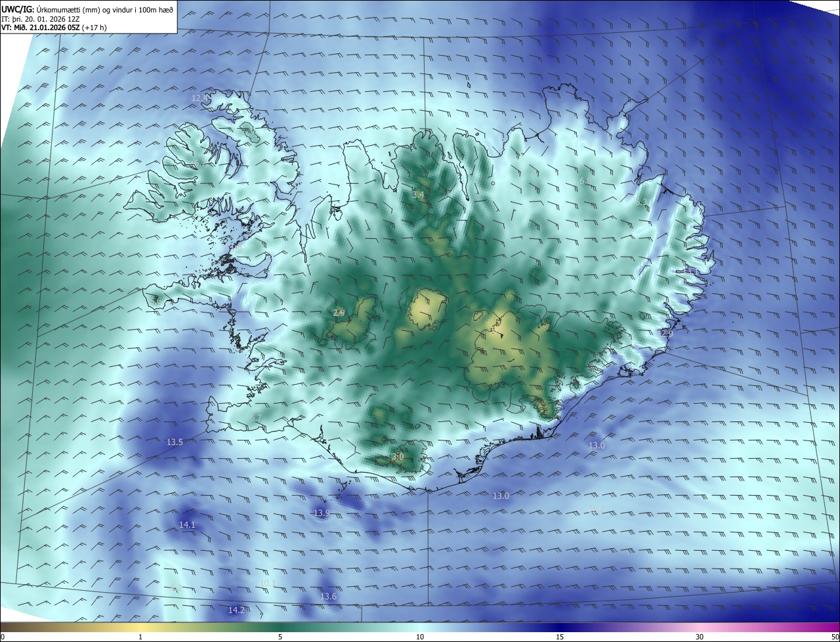Click the Úrkomumætti (mm) og vindur description
Screen dimensions: 840x642
coord(105,9)
